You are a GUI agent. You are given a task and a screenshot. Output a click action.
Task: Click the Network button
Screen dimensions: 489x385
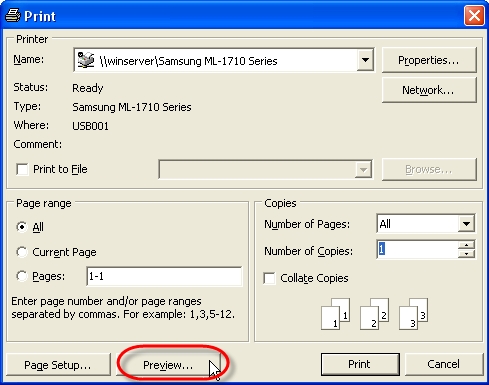pyautogui.click(x=429, y=90)
